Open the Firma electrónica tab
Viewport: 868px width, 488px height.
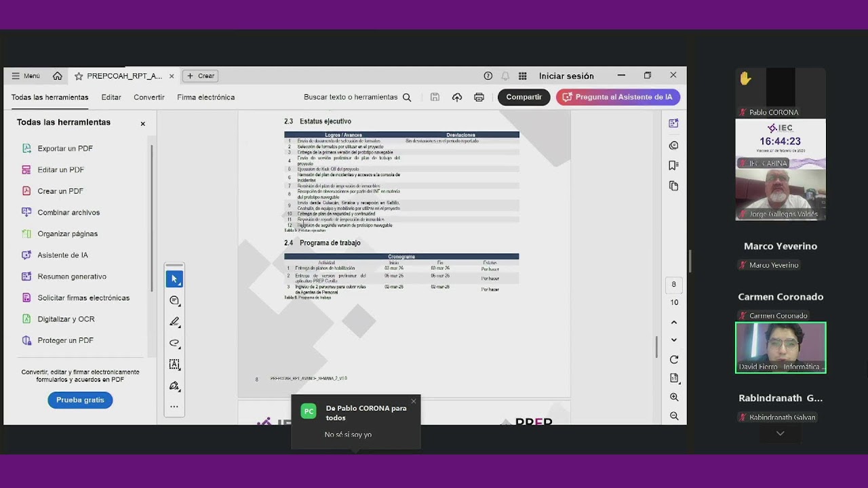tap(206, 97)
